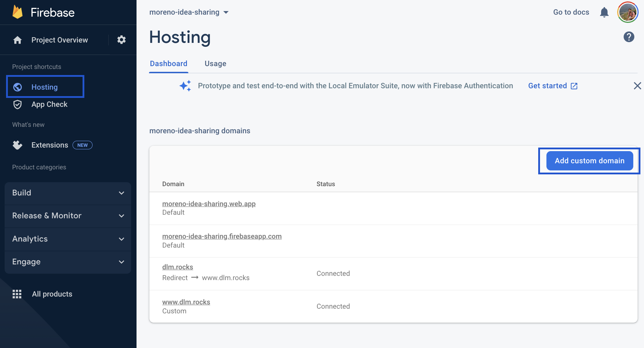Click Connected status of www.dlm.rocks row

333,306
